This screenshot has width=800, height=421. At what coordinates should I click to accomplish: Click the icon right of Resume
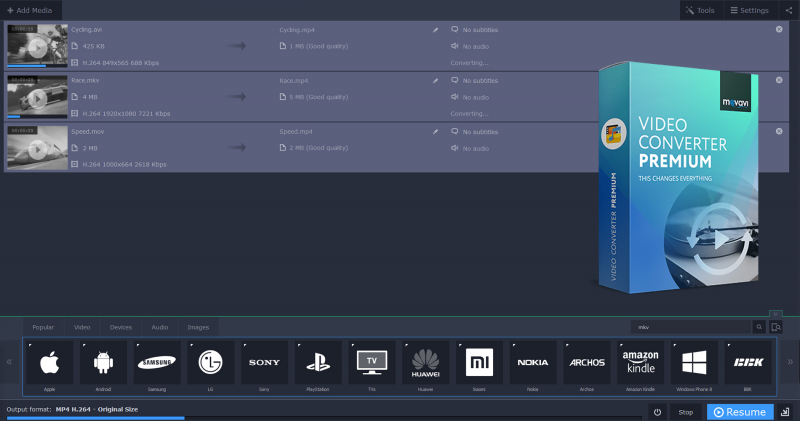(x=785, y=412)
